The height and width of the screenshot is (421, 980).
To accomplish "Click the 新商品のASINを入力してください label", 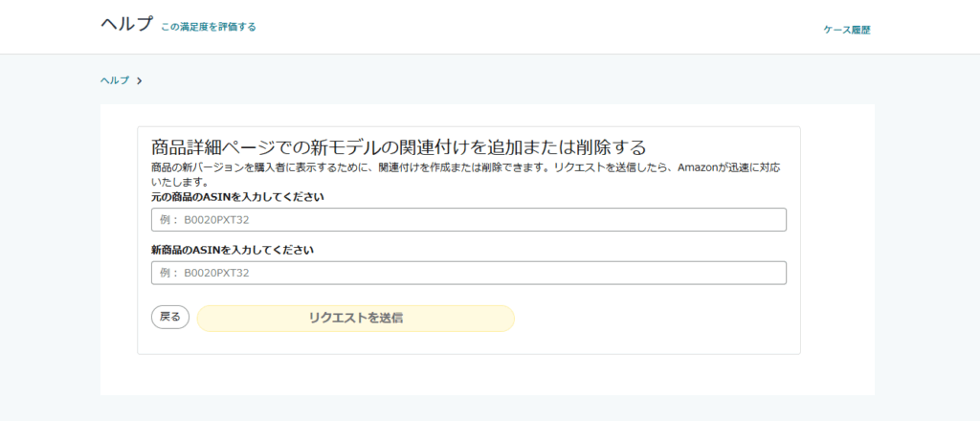I will 233,250.
